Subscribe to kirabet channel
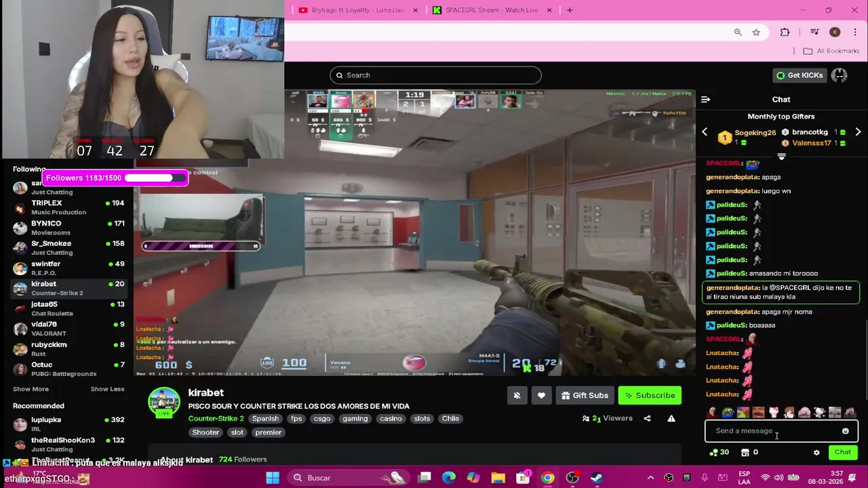The width and height of the screenshot is (868, 488). (650, 395)
